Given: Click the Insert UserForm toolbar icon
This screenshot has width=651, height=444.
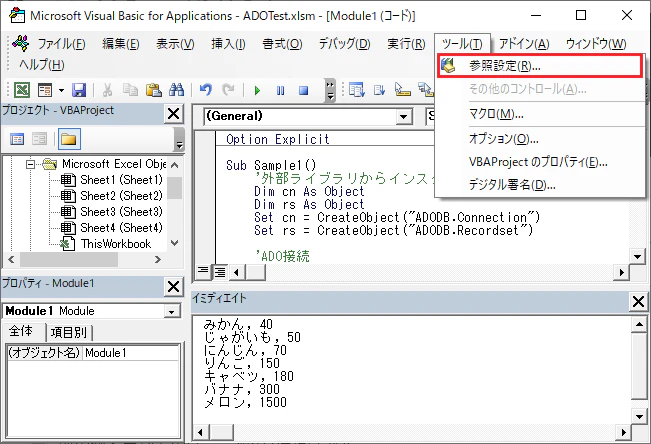Looking at the screenshot, I should click(x=44, y=90).
